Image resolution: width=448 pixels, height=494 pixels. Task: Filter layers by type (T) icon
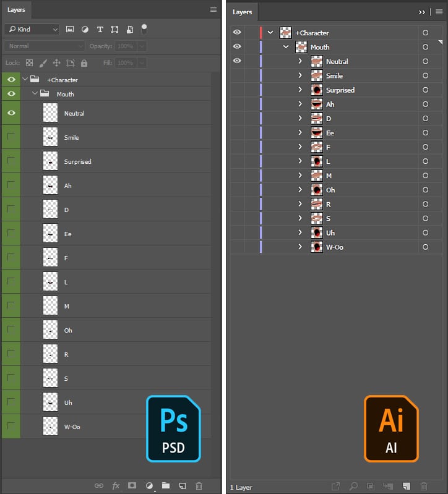coord(100,29)
